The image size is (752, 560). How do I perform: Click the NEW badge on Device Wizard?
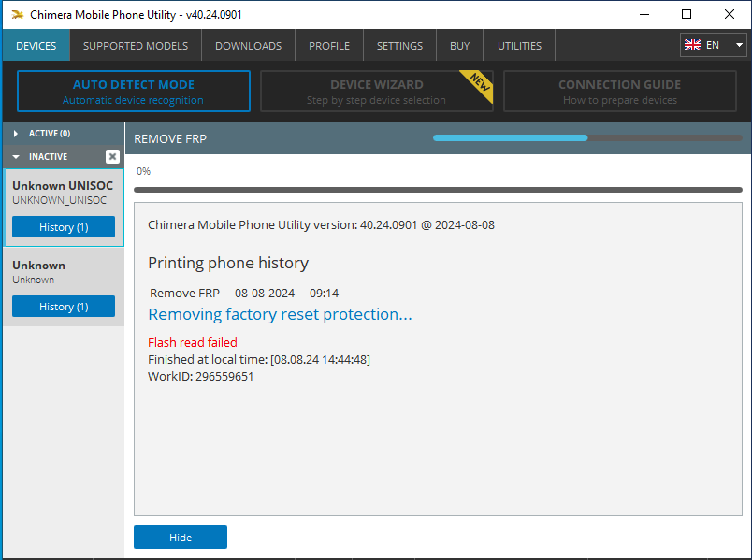[478, 84]
